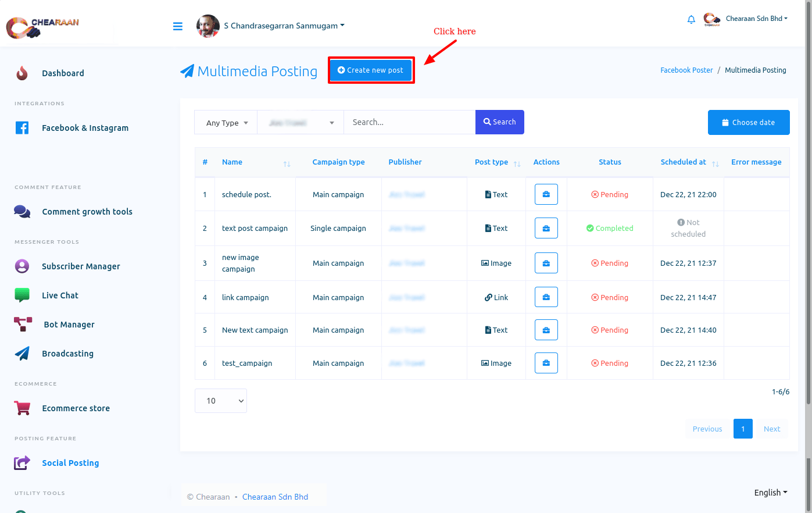
Task: Expand the Any Type filter dropdown
Action: tap(226, 123)
